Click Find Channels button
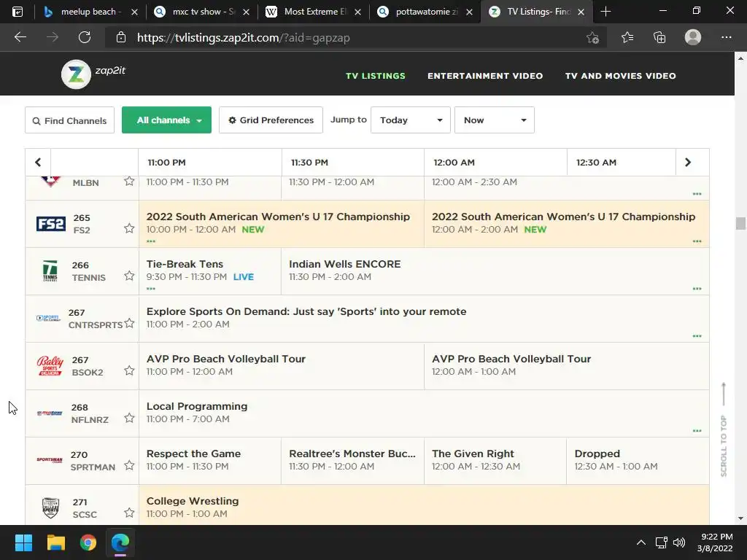Image resolution: width=747 pixels, height=560 pixels. pyautogui.click(x=69, y=120)
